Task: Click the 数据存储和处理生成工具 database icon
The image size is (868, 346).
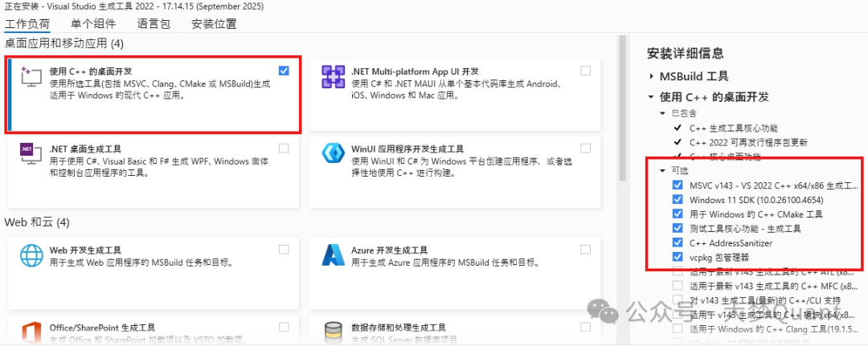Action: [334, 333]
